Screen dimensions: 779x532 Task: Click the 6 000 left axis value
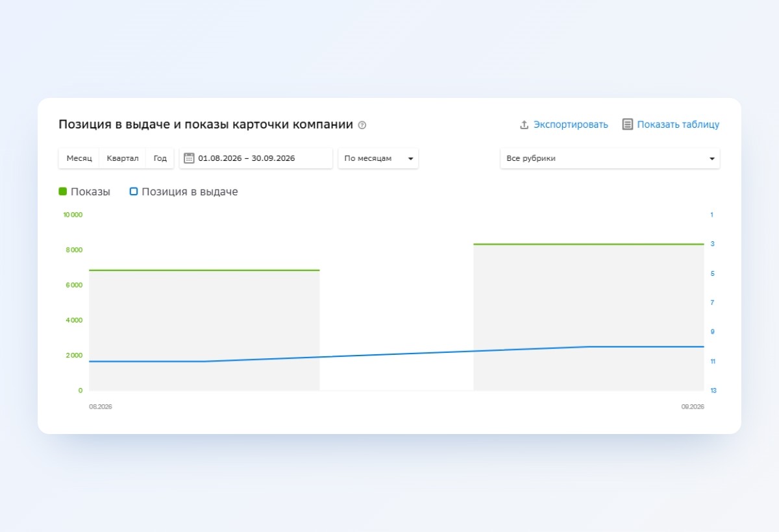coord(74,285)
